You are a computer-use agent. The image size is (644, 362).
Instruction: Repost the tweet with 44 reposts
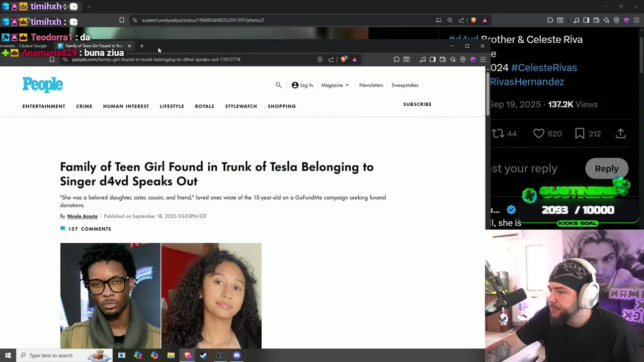coord(504,134)
